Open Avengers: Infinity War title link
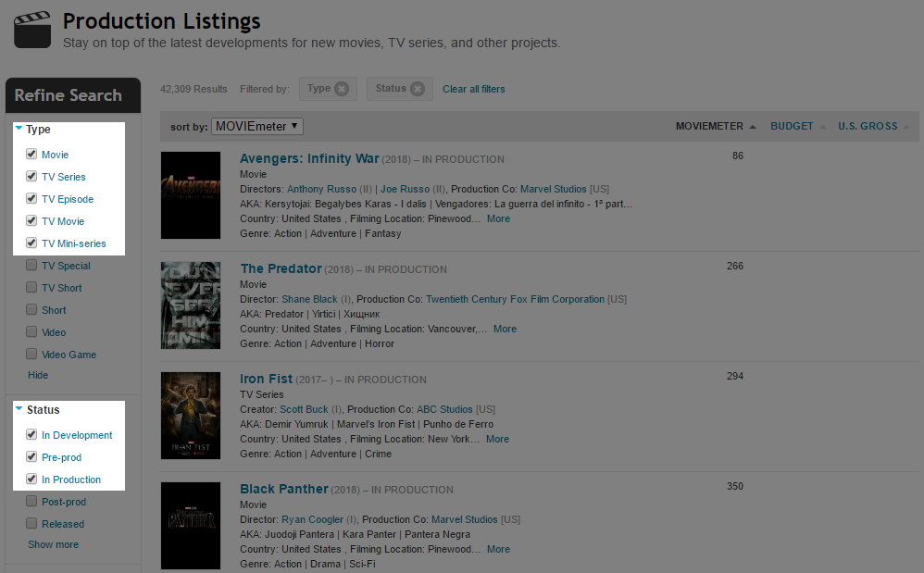This screenshot has width=924, height=573. [x=308, y=158]
